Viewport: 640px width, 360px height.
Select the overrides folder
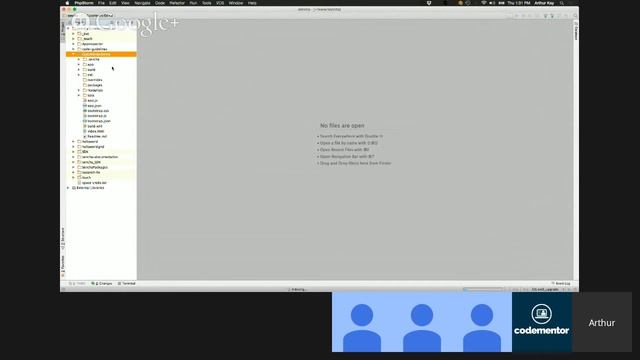[x=95, y=80]
